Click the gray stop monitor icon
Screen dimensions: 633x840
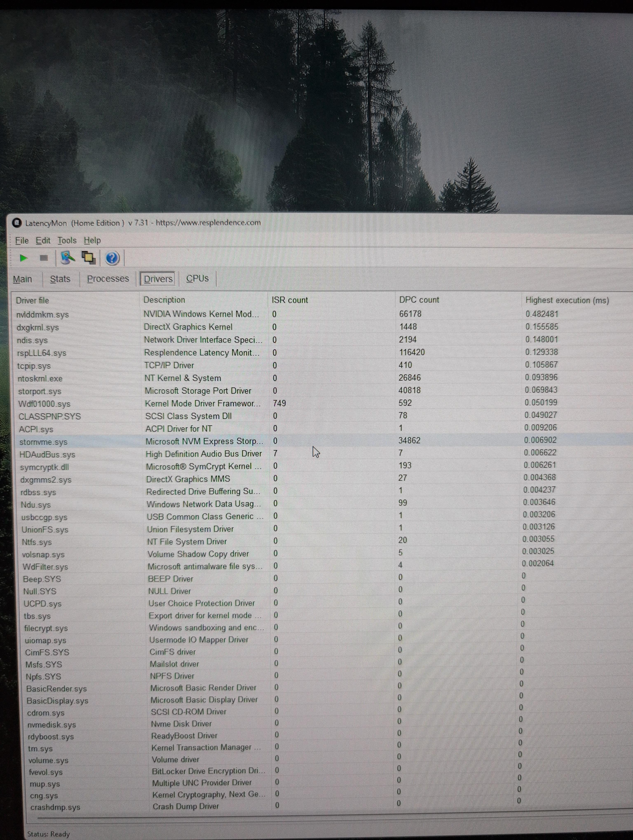tap(44, 258)
